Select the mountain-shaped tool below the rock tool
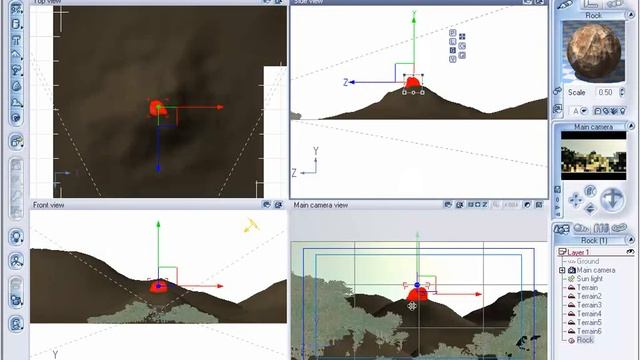Image resolution: width=640 pixels, height=360 pixels. click(16, 102)
